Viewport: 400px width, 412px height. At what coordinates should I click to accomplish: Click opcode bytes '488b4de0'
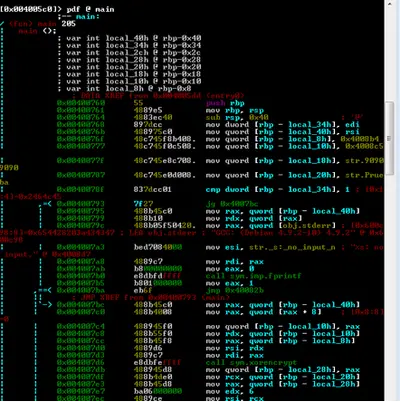tap(153, 377)
